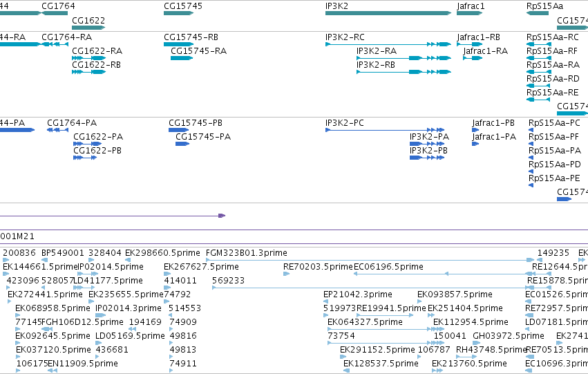Click the 414011 EST entry

[167, 288]
